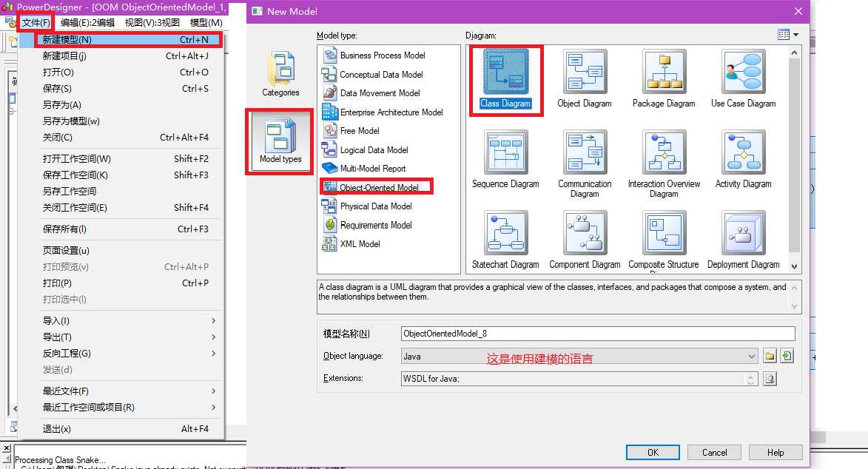868x469 pixels.
Task: Select Business Process Model type
Action: 374,55
